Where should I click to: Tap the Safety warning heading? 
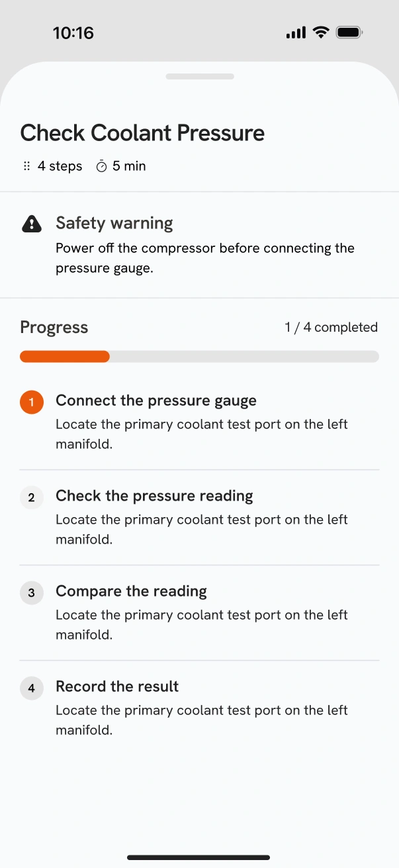114,223
